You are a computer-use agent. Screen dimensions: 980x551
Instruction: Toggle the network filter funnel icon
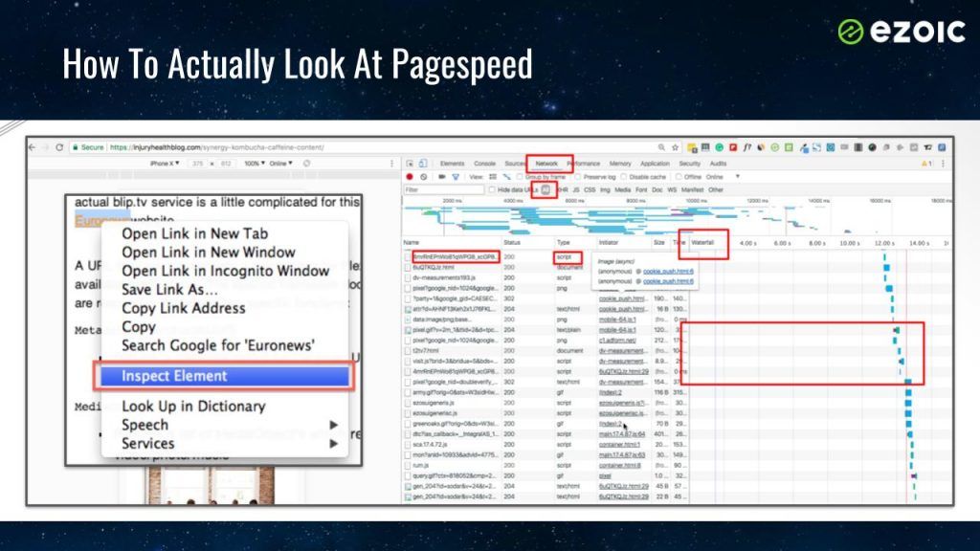[x=456, y=177]
